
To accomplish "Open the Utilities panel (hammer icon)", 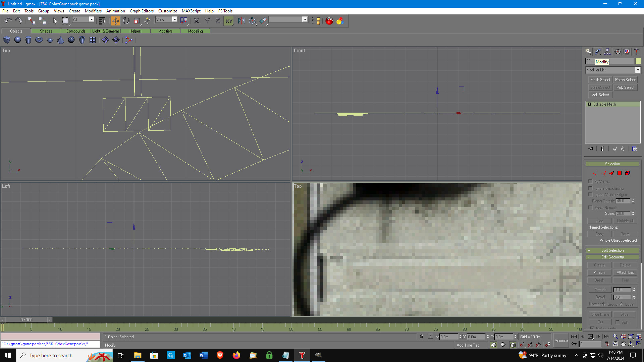I will [x=636, y=52].
